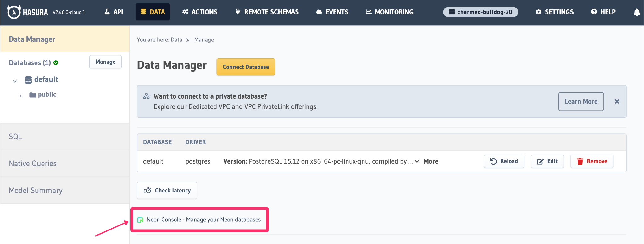Click the Neon Console logo icon

[141, 220]
